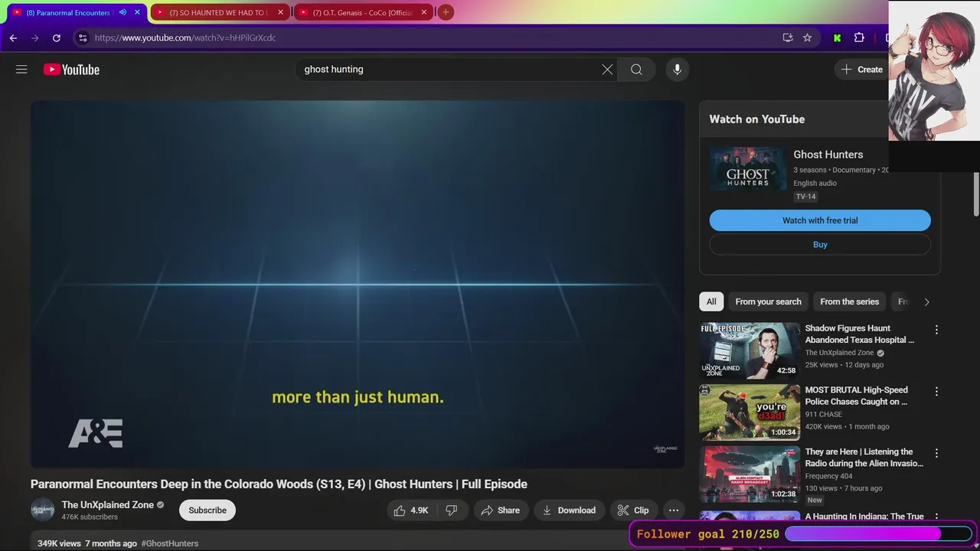Show more filter chips with arrow
This screenshot has width=980, height=551.
coord(926,302)
